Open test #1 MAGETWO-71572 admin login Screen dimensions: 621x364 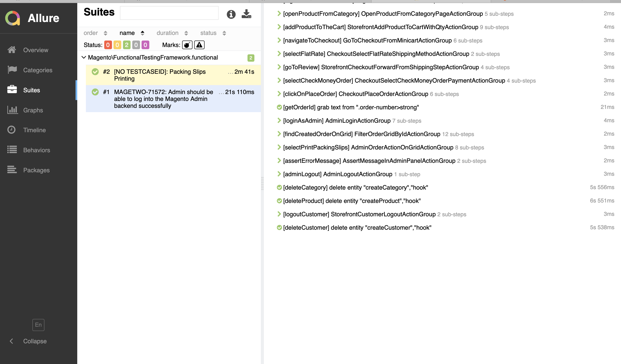[173, 99]
